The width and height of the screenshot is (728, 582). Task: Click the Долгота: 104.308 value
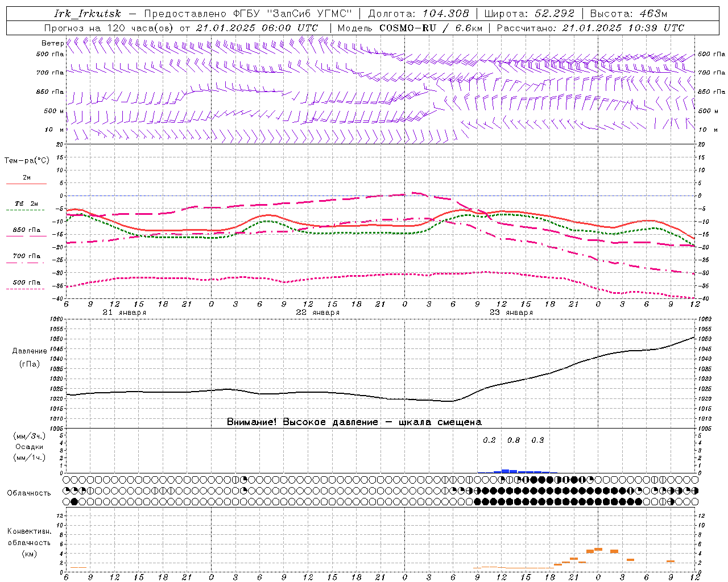pos(419,14)
